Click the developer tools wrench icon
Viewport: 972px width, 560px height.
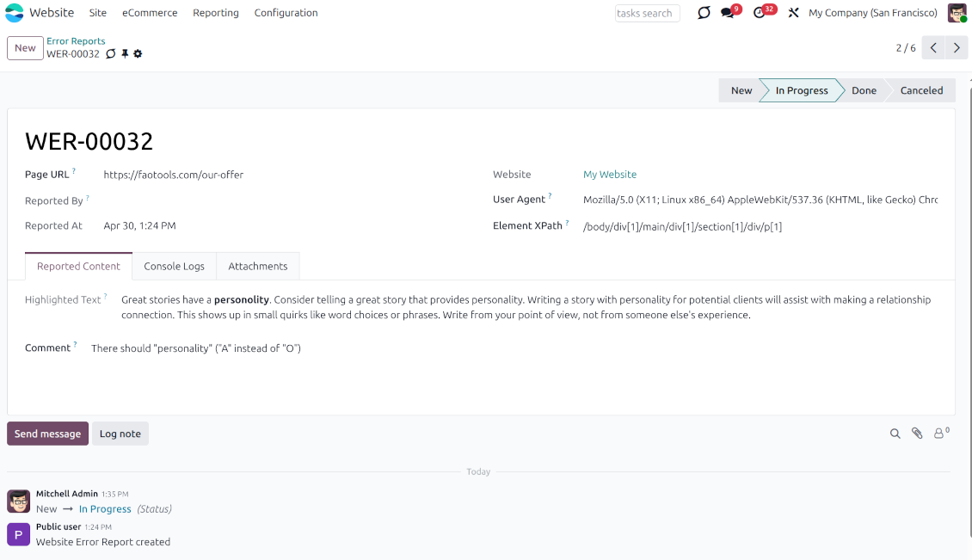pyautogui.click(x=792, y=13)
